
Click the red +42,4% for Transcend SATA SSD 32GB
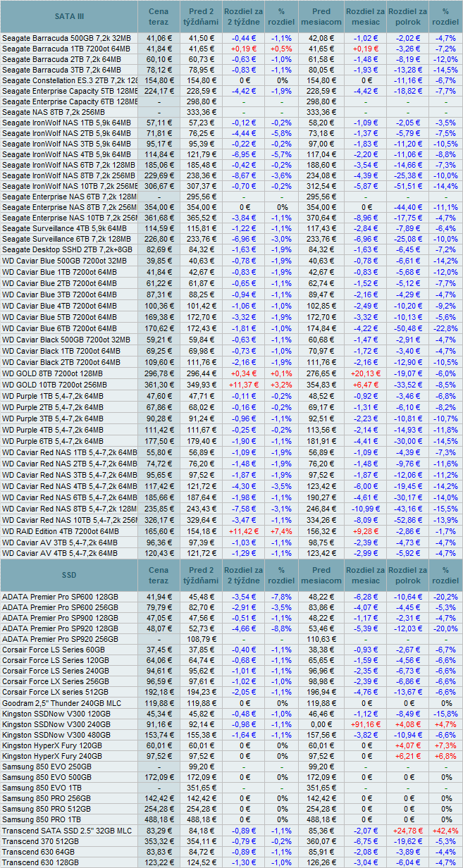click(445, 831)
